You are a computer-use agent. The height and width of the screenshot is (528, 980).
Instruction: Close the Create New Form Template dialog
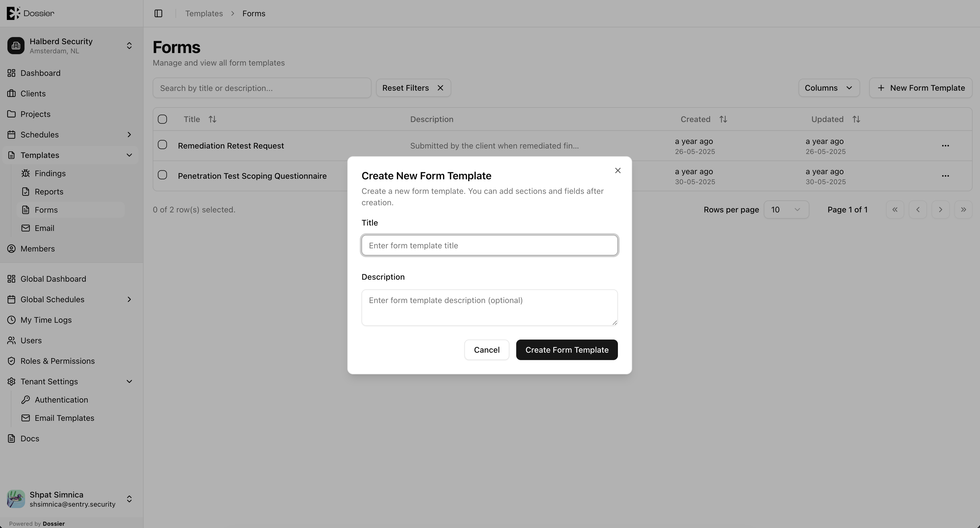click(618, 170)
